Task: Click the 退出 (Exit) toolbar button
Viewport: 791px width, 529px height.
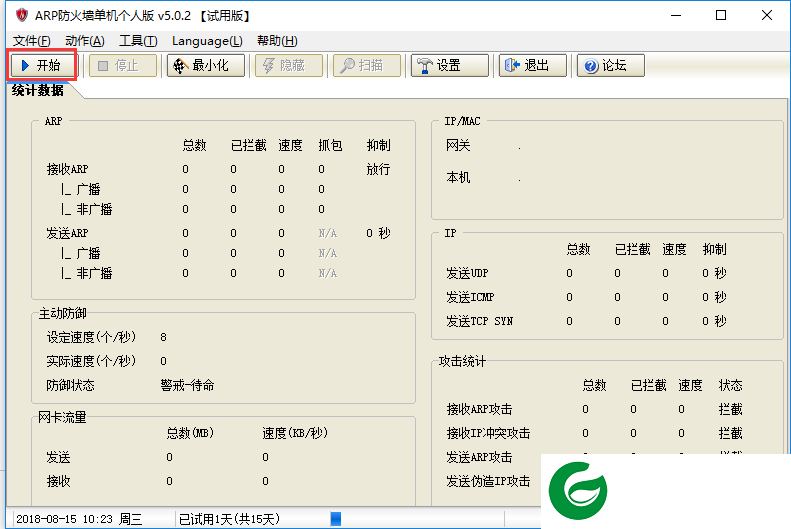Action: click(533, 66)
